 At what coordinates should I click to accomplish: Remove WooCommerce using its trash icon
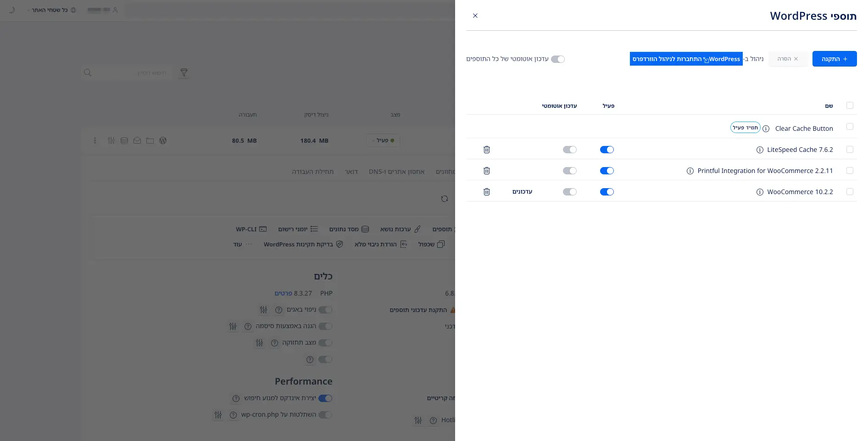tap(487, 192)
